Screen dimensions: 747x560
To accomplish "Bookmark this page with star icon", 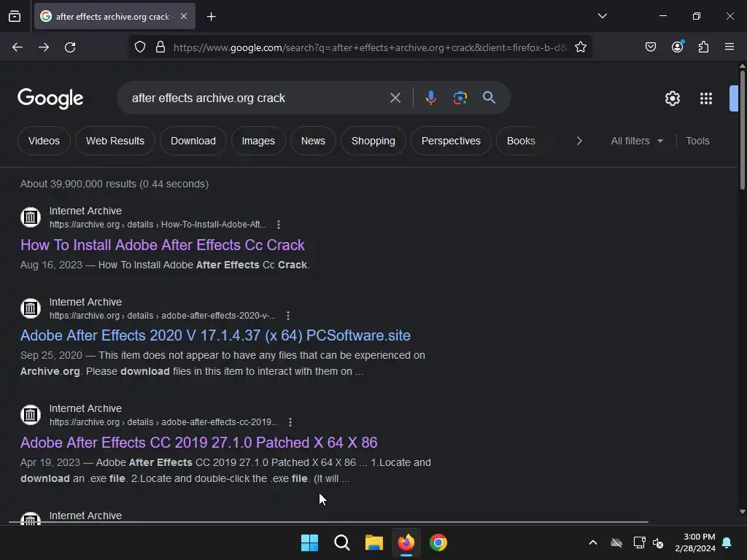I will tap(580, 47).
